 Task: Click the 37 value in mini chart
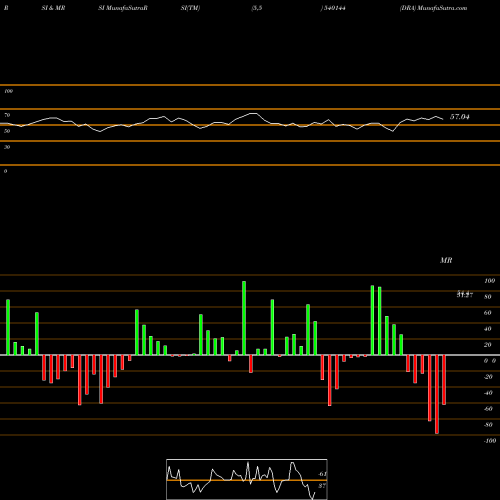[322, 486]
